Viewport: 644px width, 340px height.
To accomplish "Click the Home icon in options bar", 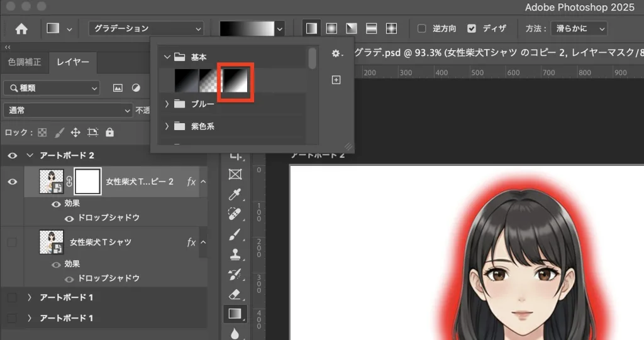I will [x=21, y=28].
